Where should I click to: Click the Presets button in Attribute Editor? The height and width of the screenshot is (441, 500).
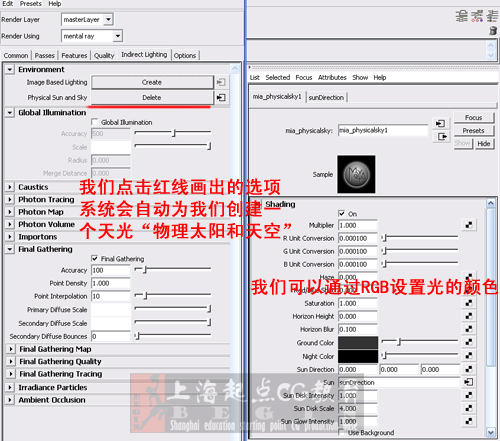473,130
